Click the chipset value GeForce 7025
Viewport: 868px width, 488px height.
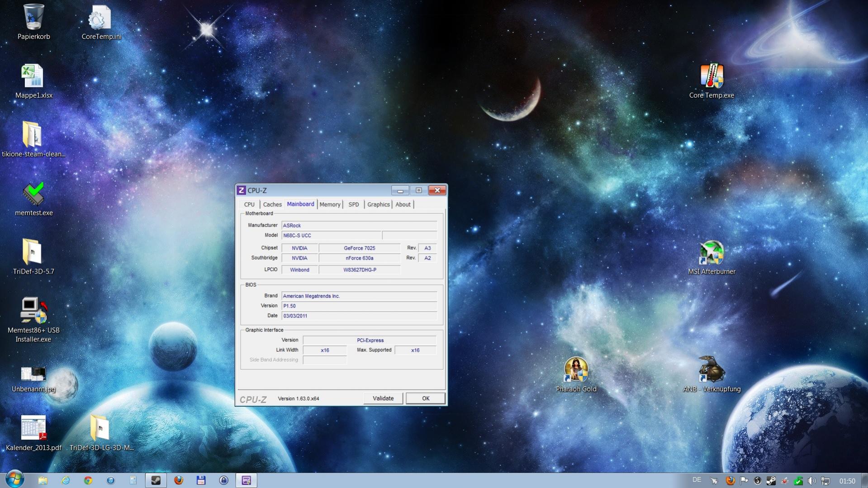360,248
